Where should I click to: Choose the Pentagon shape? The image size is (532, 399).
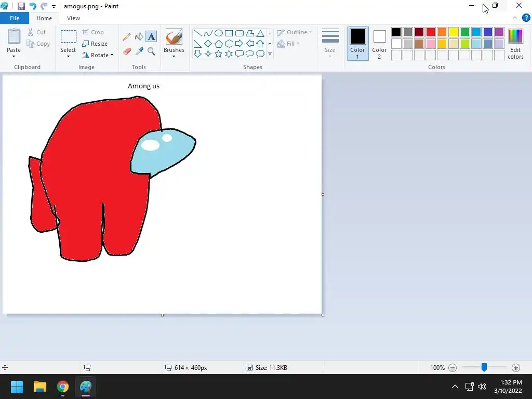point(219,44)
